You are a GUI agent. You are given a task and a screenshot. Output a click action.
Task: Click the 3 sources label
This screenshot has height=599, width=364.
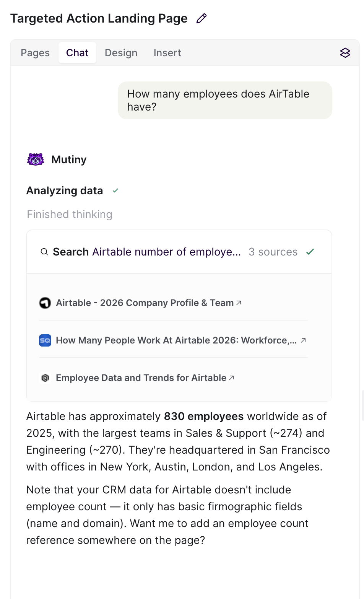[x=273, y=252]
